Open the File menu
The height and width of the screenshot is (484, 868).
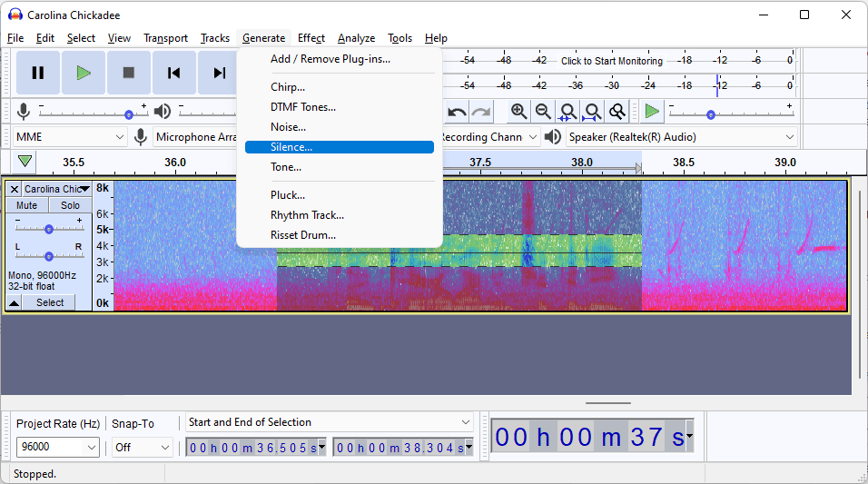tap(15, 38)
